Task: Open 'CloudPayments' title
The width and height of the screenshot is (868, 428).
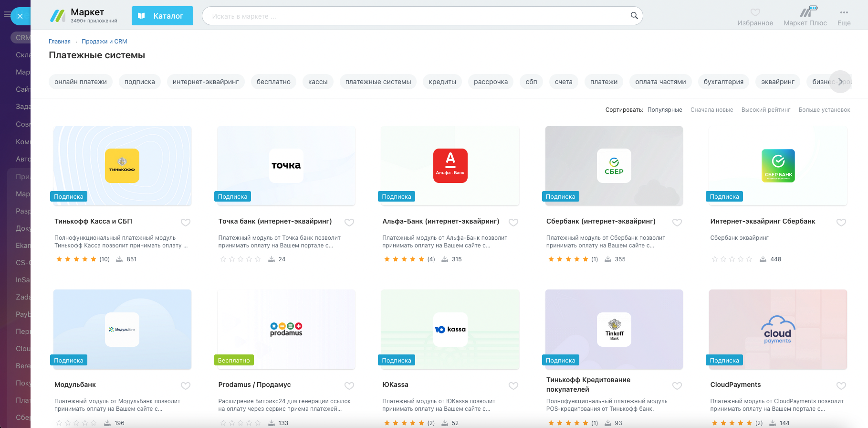Action: [735, 385]
